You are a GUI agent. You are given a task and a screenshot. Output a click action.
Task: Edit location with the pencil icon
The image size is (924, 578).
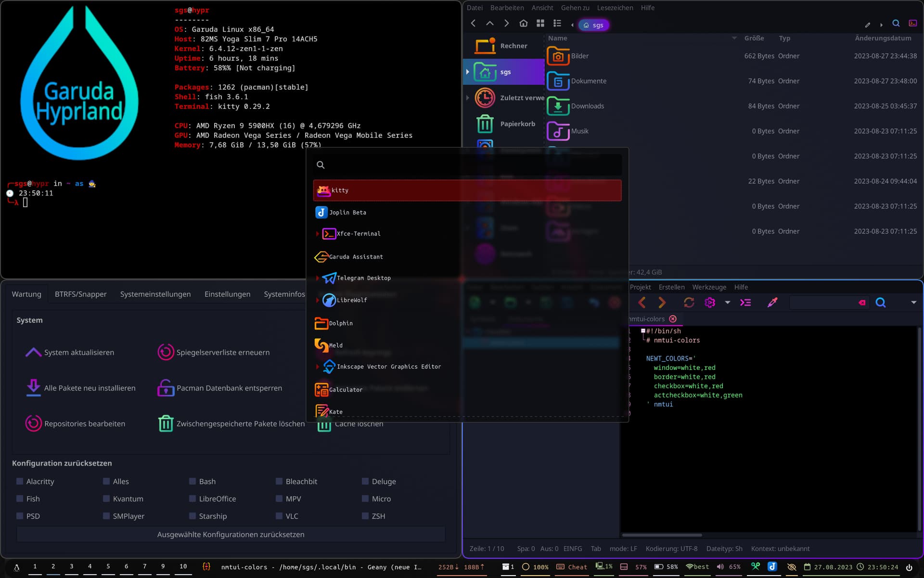[868, 25]
